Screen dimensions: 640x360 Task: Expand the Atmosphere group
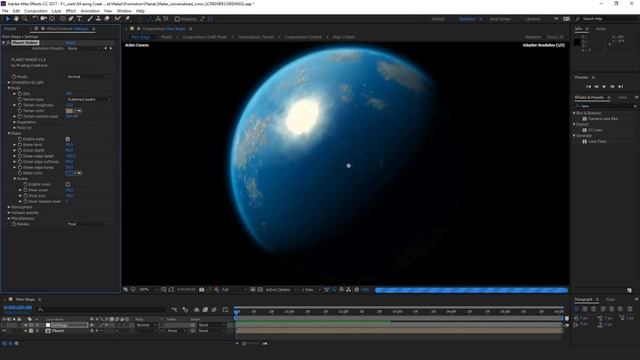[x=9, y=207]
